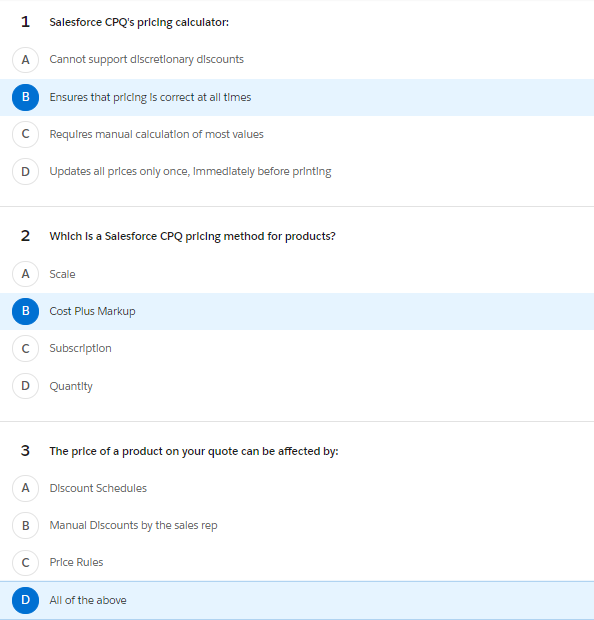Select the A circle next to Scale
594x620 pixels.
click(x=25, y=274)
